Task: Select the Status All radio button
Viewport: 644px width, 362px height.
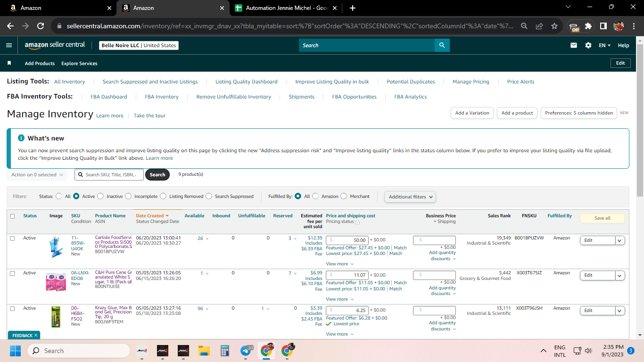Action: tap(59, 196)
